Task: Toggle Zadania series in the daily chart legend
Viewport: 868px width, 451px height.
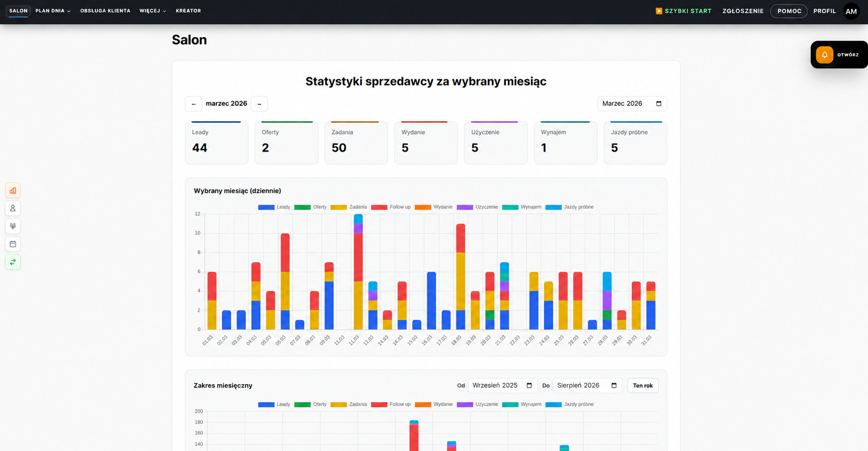Action: (x=349, y=207)
